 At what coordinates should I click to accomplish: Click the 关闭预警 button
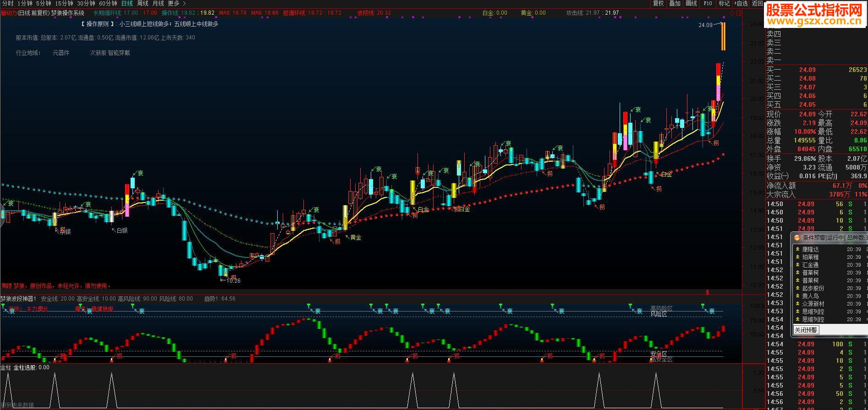click(805, 330)
